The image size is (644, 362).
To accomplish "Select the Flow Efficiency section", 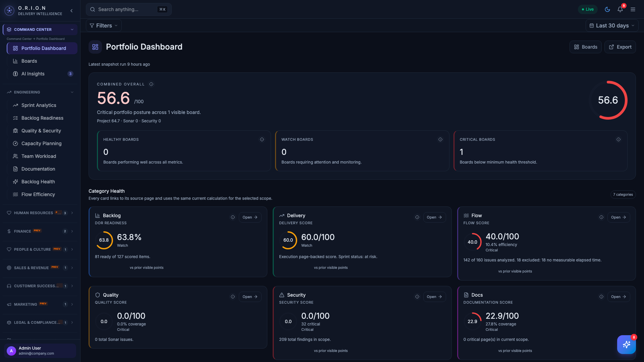I will [x=38, y=194].
